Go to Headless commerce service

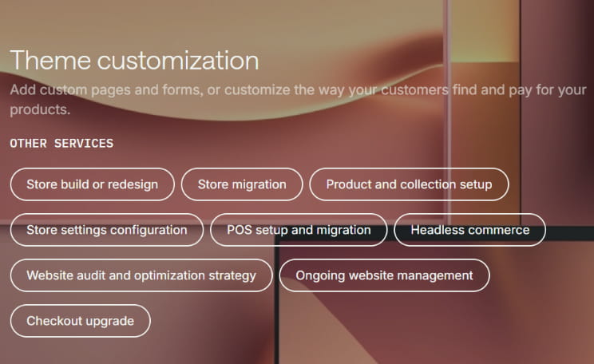click(469, 230)
